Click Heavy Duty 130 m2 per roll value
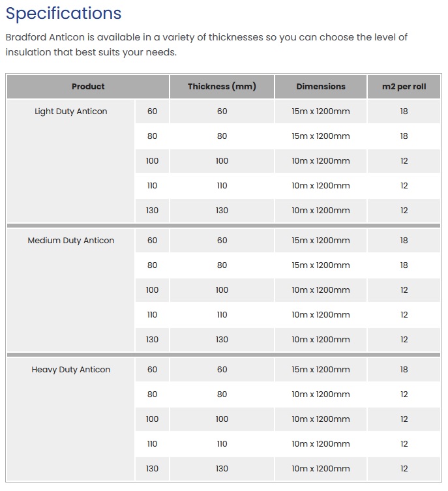The width and height of the screenshot is (448, 491). click(404, 469)
